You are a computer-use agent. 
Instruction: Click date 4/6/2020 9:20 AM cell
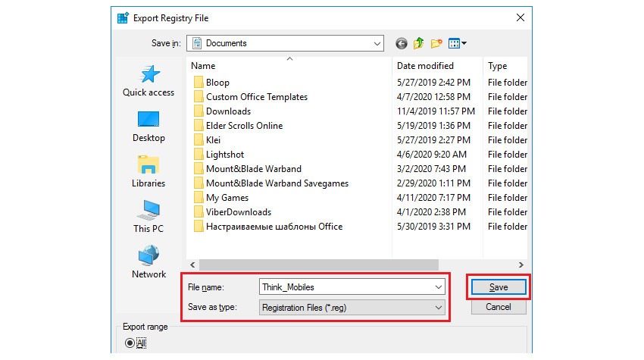432,155
